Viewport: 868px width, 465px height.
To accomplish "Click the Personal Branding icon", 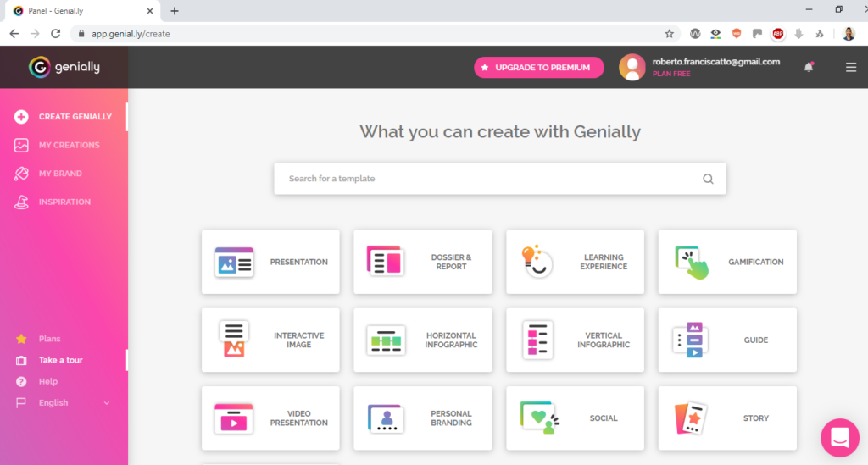I will 386,418.
